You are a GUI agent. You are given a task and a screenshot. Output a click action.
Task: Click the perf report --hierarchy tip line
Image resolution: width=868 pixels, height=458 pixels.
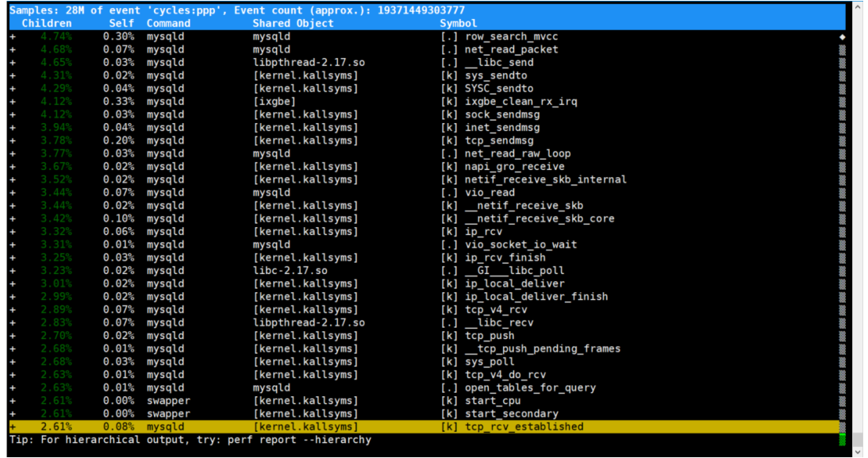(190, 440)
